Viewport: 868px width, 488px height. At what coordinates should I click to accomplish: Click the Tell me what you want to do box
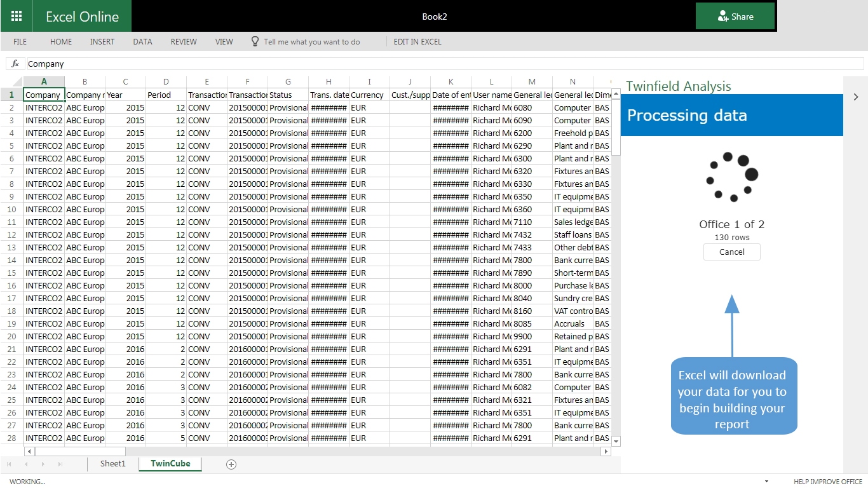[312, 42]
